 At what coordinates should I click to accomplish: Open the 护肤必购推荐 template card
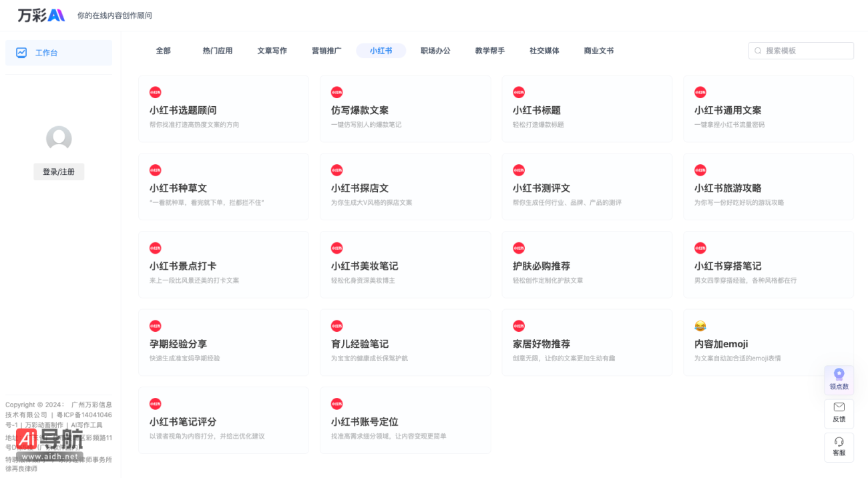point(586,265)
